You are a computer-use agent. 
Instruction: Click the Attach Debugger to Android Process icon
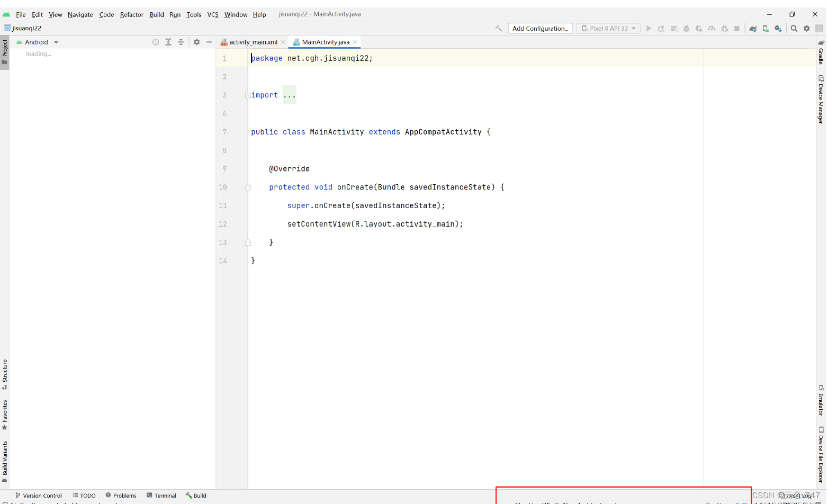[725, 29]
